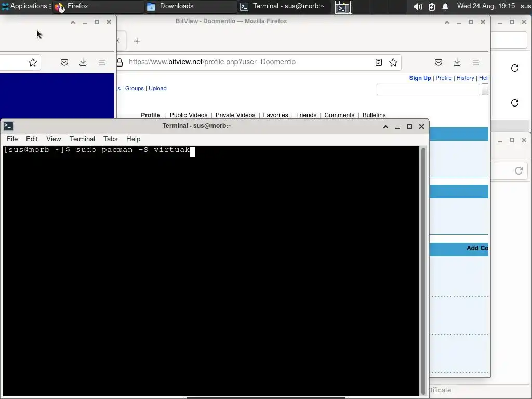The width and height of the screenshot is (532, 399).
Task: Open the Terminal menu in Terminal window
Action: coord(82,139)
